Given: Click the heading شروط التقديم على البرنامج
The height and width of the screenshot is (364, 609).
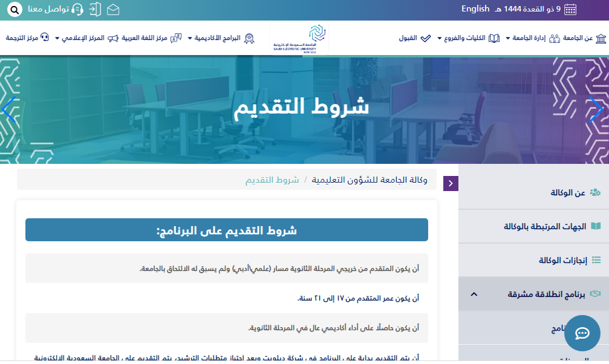Looking at the screenshot, I should point(226,230).
